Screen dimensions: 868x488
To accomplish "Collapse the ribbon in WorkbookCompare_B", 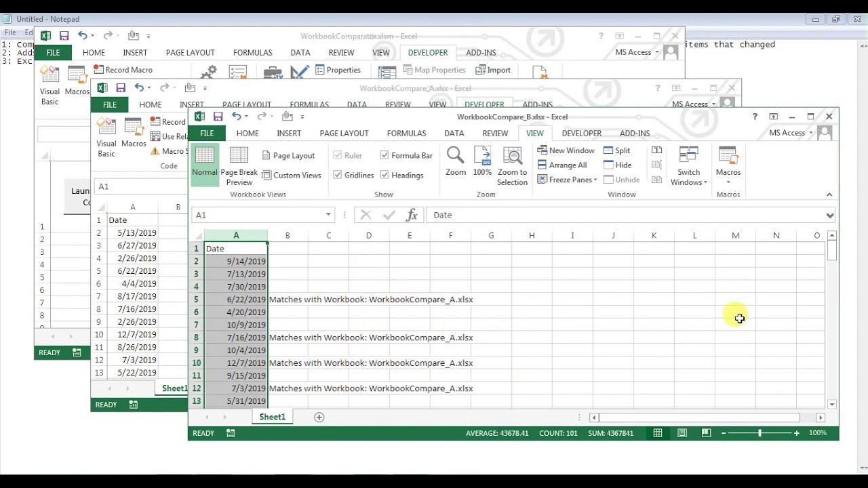I will click(x=829, y=195).
